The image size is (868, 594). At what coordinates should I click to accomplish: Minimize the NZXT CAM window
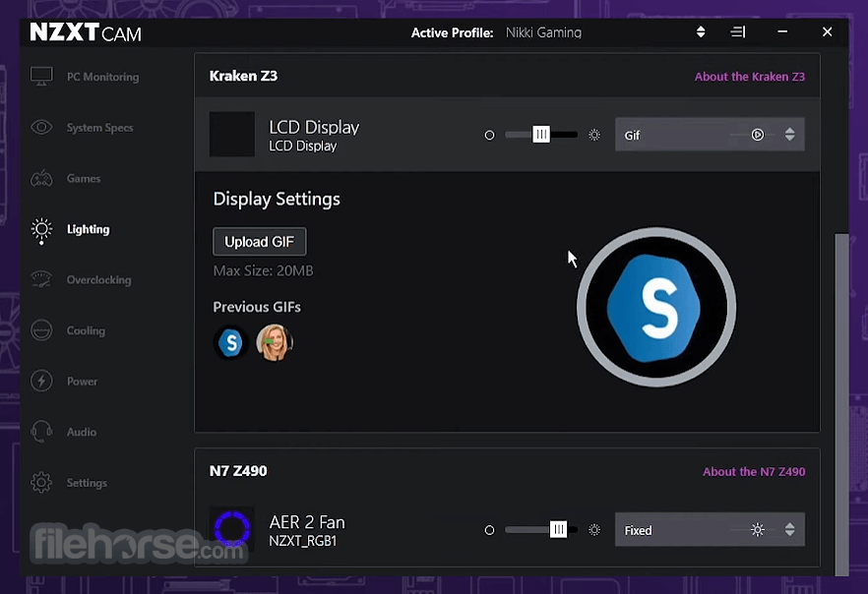pos(782,32)
